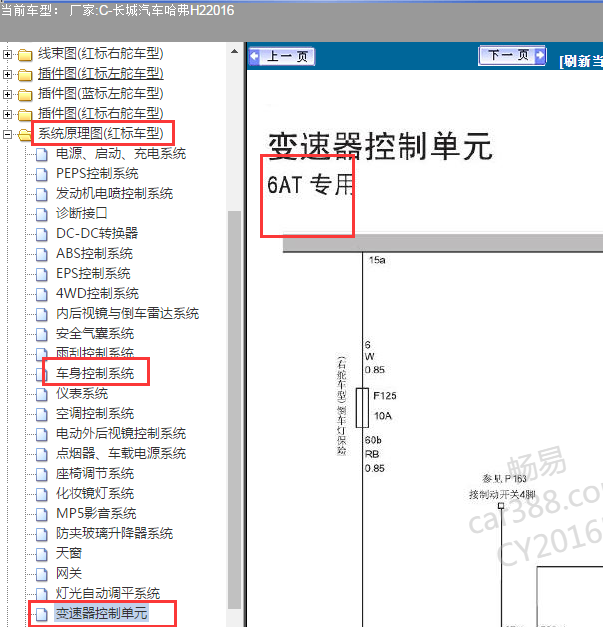Open the EPS控制系统 page
603x627 pixels.
pos(93,274)
